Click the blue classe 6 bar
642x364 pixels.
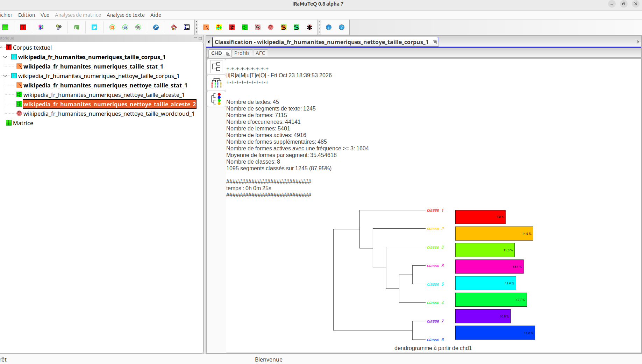(495, 333)
